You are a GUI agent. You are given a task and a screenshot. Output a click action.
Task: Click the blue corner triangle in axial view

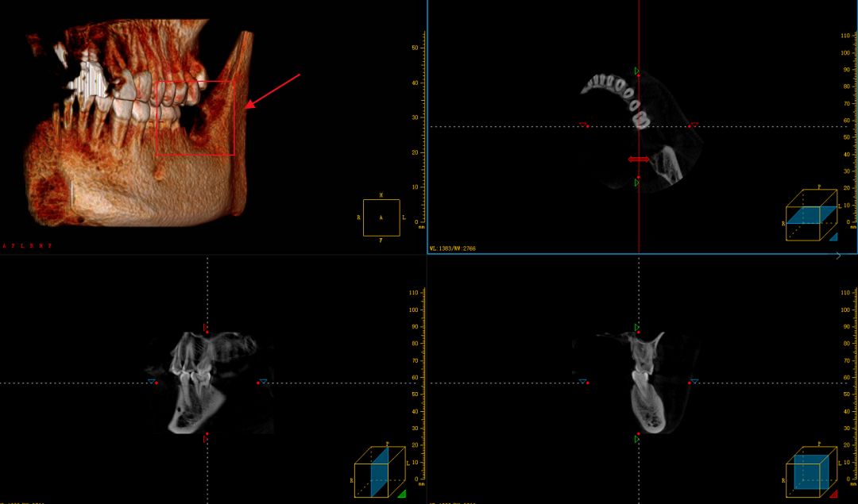click(834, 237)
